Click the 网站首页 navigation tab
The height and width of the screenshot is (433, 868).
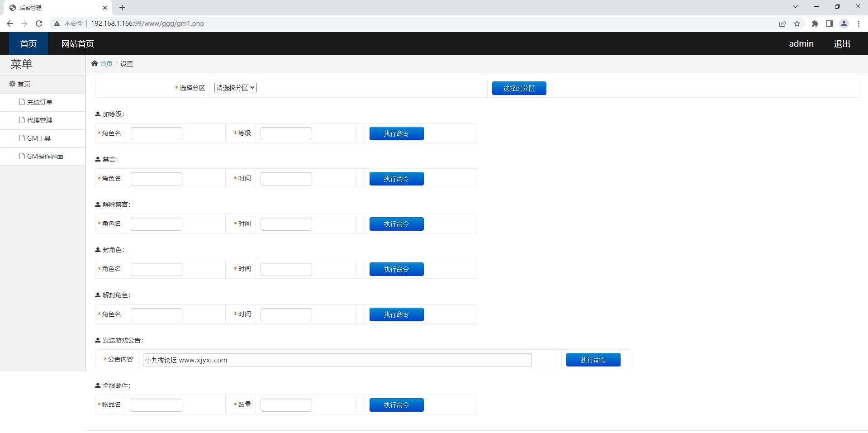click(x=78, y=44)
